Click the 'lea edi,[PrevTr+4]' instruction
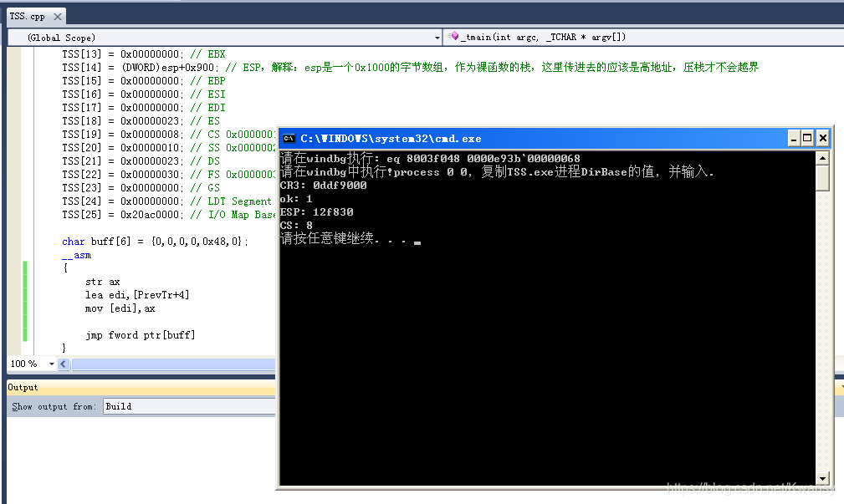The height and width of the screenshot is (504, 844). pyautogui.click(x=137, y=295)
